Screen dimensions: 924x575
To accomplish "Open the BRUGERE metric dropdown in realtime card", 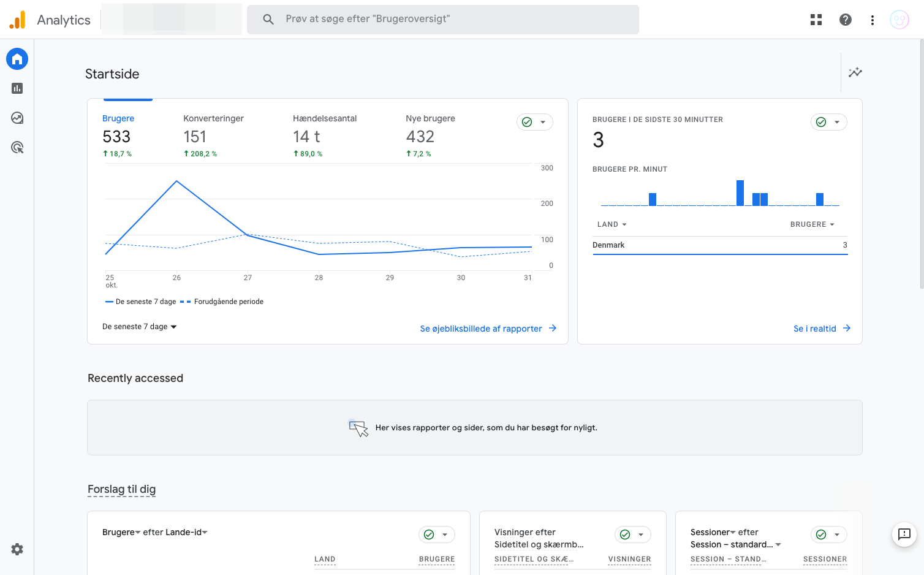I will pos(812,224).
